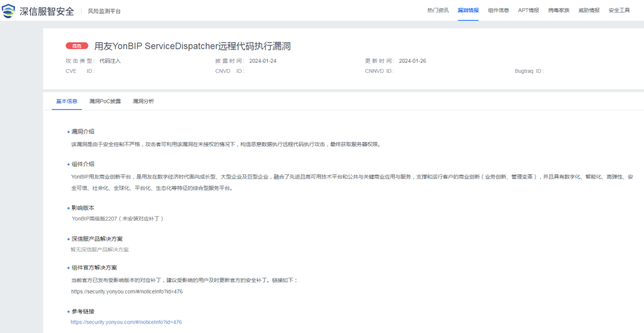Open the 安全工具 menu item
644x333 pixels.
620,10
